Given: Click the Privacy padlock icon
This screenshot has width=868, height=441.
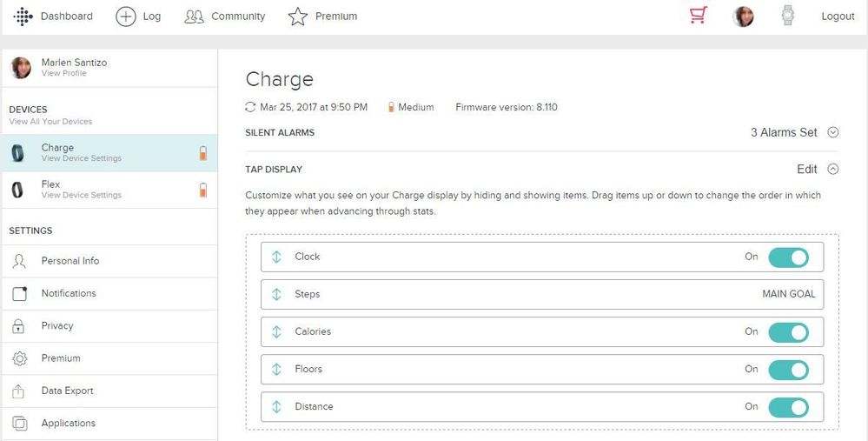Looking at the screenshot, I should [x=19, y=326].
